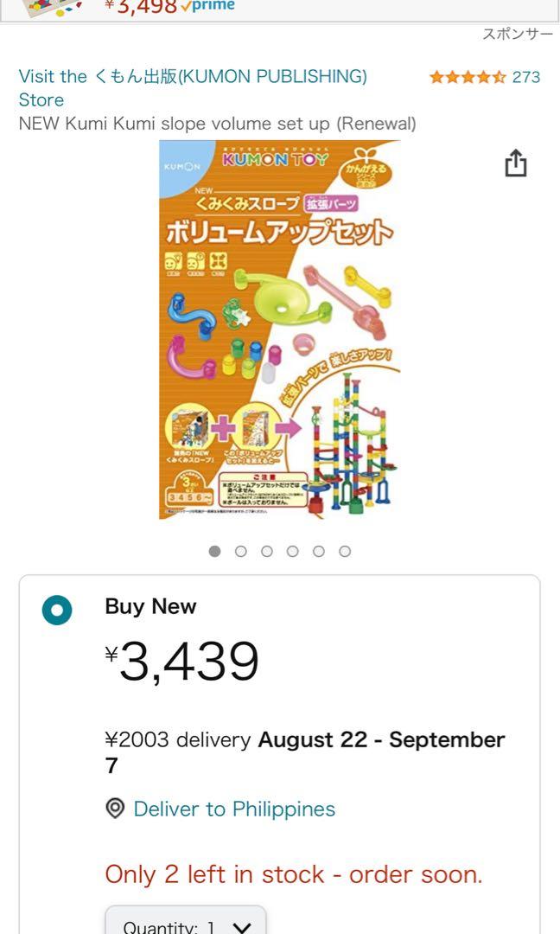Image resolution: width=560 pixels, height=934 pixels.
Task: Tap the orange star rating icons
Action: coord(468,76)
